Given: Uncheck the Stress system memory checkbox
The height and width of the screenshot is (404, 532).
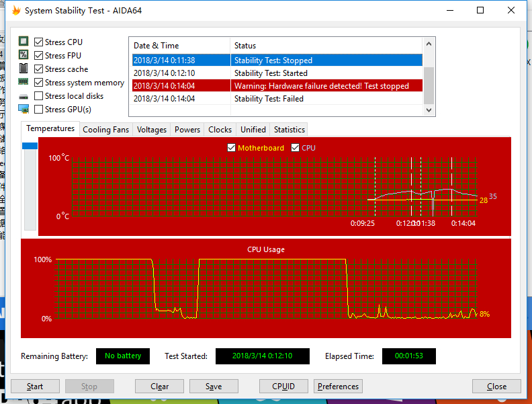Looking at the screenshot, I should coord(39,83).
